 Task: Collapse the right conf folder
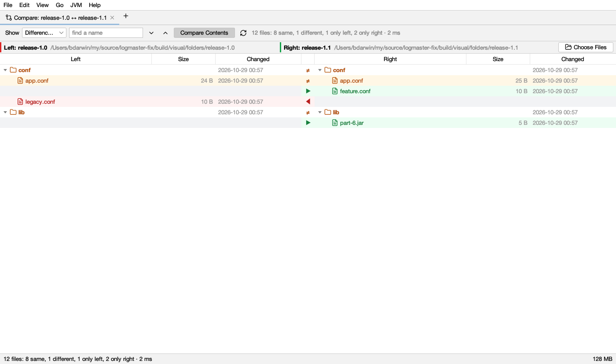pyautogui.click(x=320, y=70)
